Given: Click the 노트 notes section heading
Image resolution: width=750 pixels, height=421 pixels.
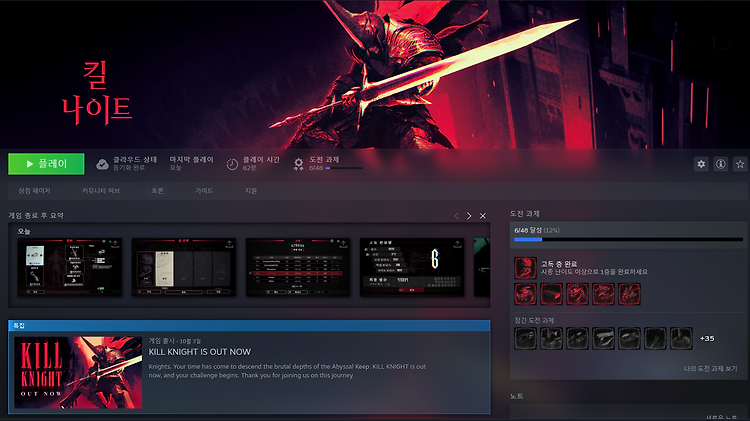Looking at the screenshot, I should tap(516, 396).
